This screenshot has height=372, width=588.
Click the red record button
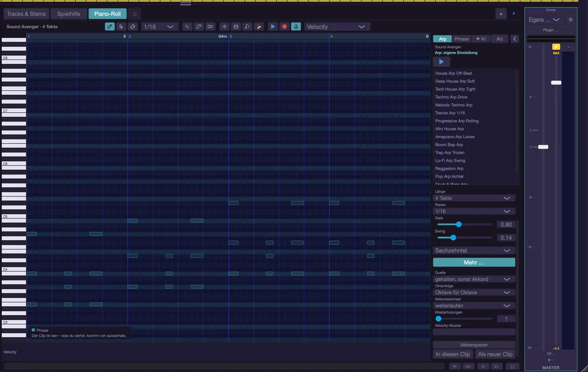(x=284, y=26)
